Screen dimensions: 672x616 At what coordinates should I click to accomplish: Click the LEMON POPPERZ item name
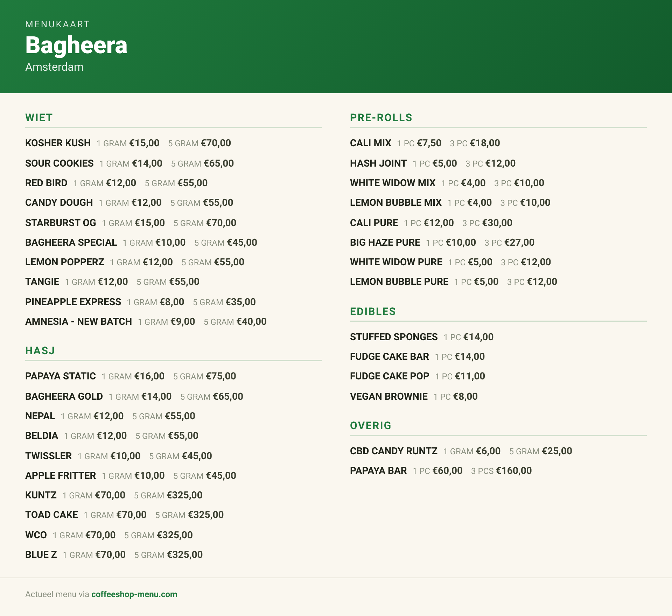(x=64, y=262)
